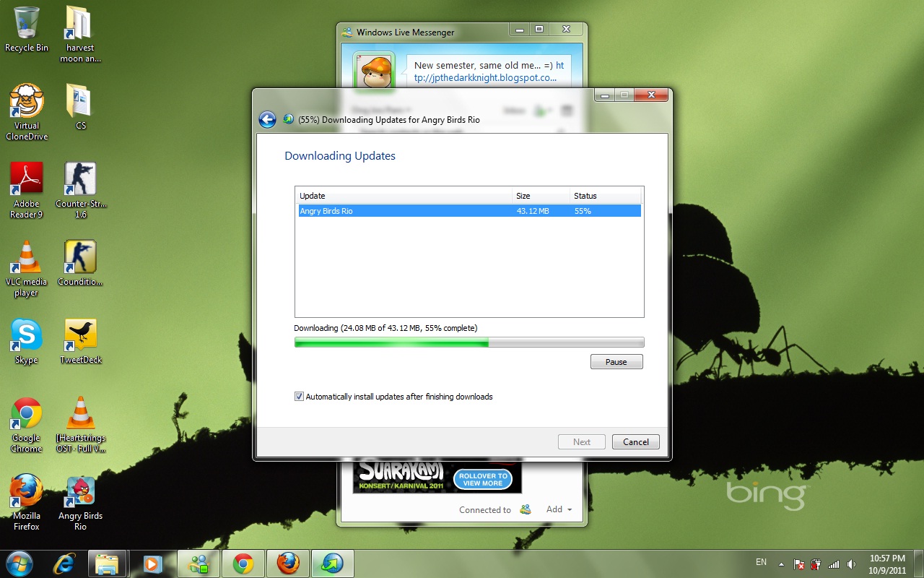Open the harvest moon folder icon
The image size is (924, 578).
click(x=80, y=34)
